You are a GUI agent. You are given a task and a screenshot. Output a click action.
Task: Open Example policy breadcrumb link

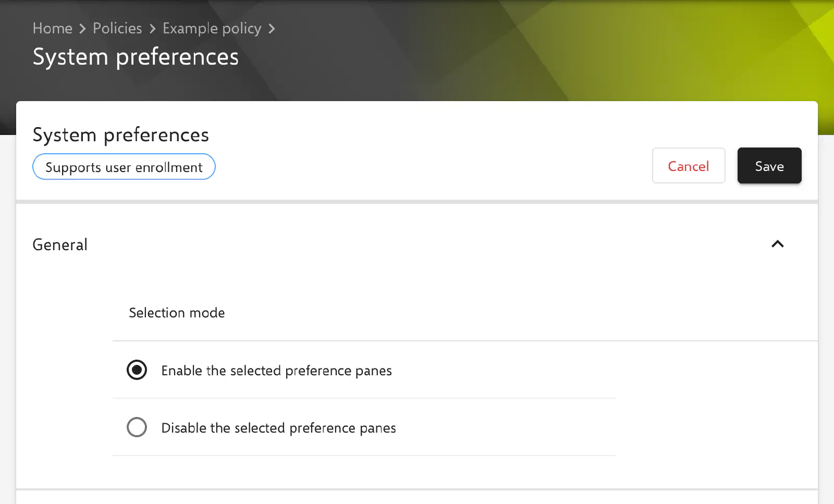212,29
